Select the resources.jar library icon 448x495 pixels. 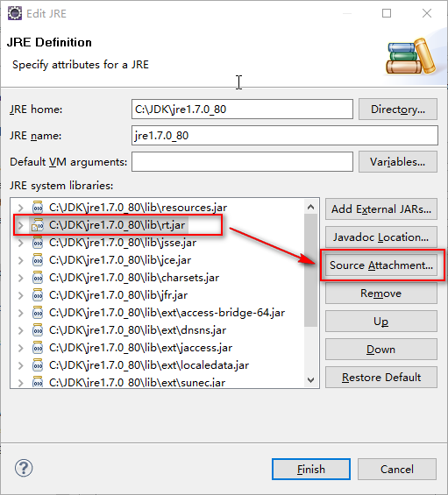pyautogui.click(x=38, y=208)
